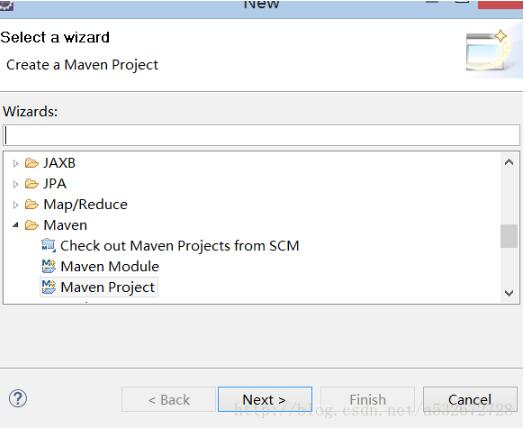Click the wizard list scroll-up arrow

click(x=509, y=163)
